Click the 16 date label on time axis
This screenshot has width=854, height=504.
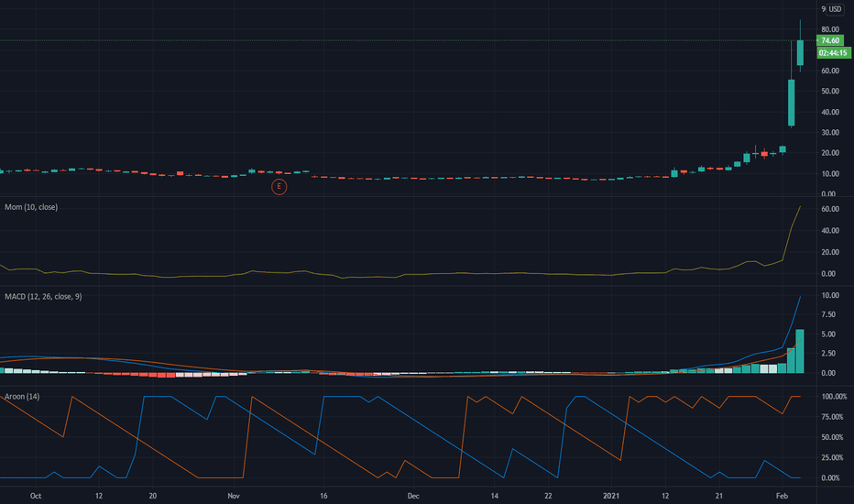click(323, 496)
